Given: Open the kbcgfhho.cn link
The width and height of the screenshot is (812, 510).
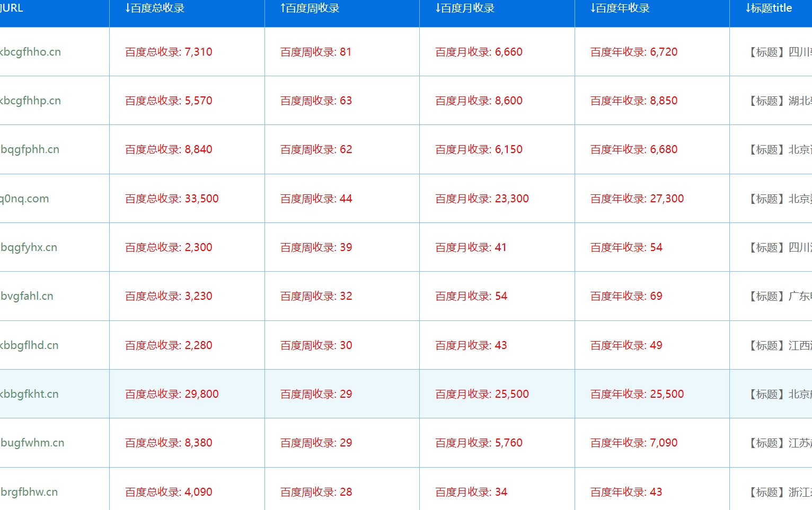Looking at the screenshot, I should 30,52.
